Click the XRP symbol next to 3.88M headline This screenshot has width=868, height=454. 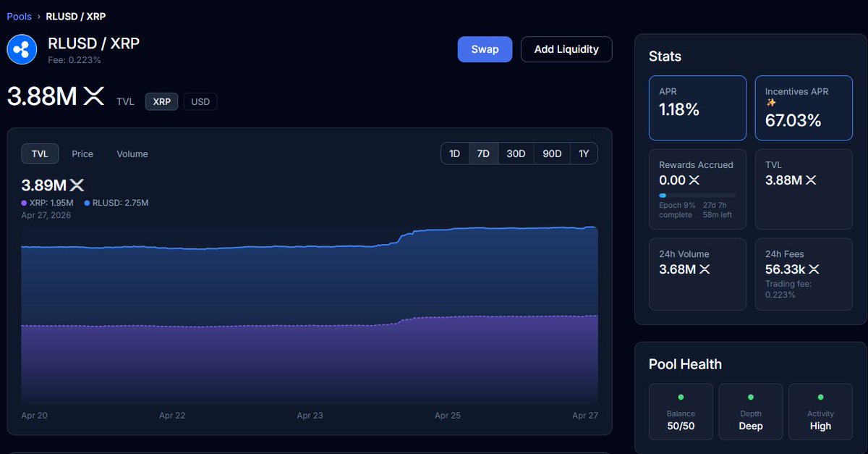(94, 96)
